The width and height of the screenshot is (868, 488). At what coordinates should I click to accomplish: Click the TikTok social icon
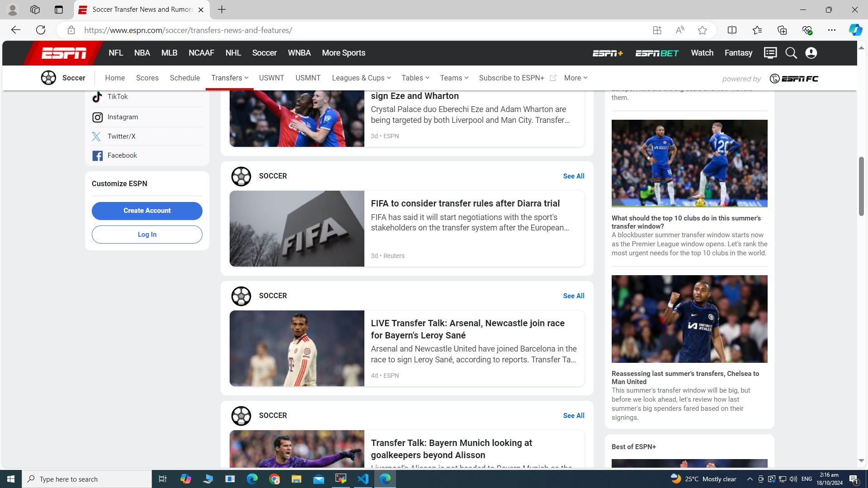pos(97,97)
